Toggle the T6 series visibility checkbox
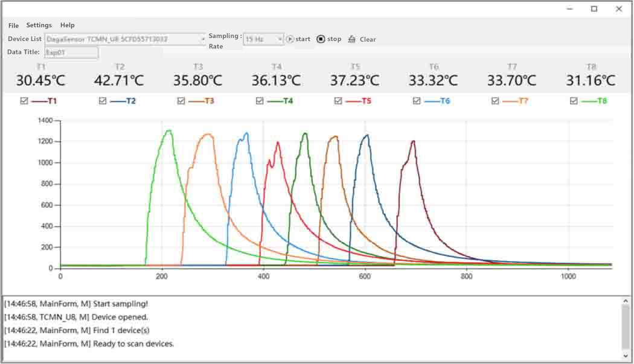Screen dimensions: 634x364 pyautogui.click(x=417, y=101)
